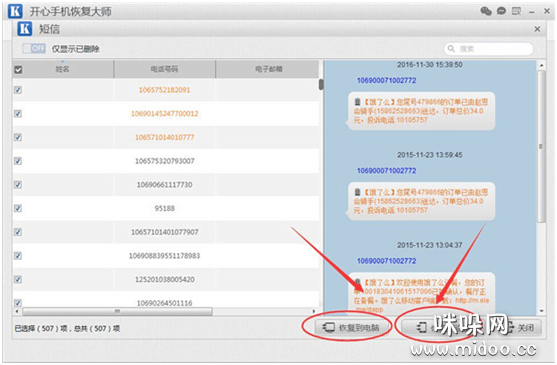Click the timestamp 2016-11-30 15:39:50
557x365 pixels.
(x=429, y=65)
